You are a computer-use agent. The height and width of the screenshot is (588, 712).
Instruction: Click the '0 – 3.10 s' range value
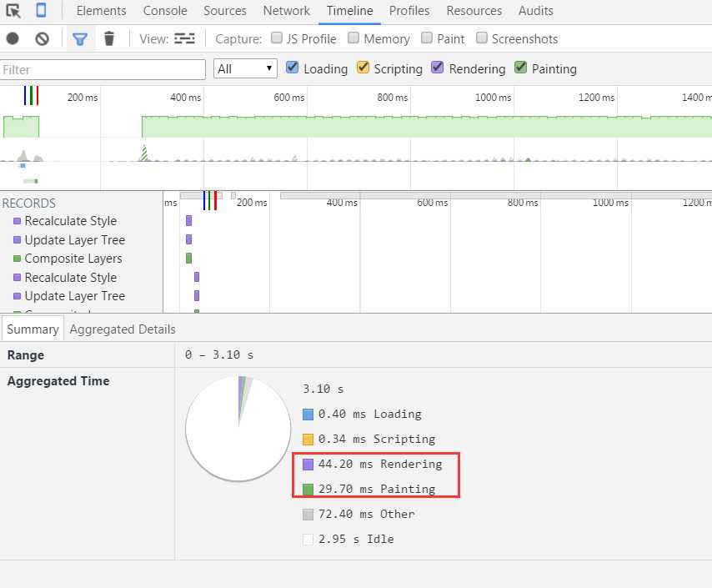click(219, 355)
